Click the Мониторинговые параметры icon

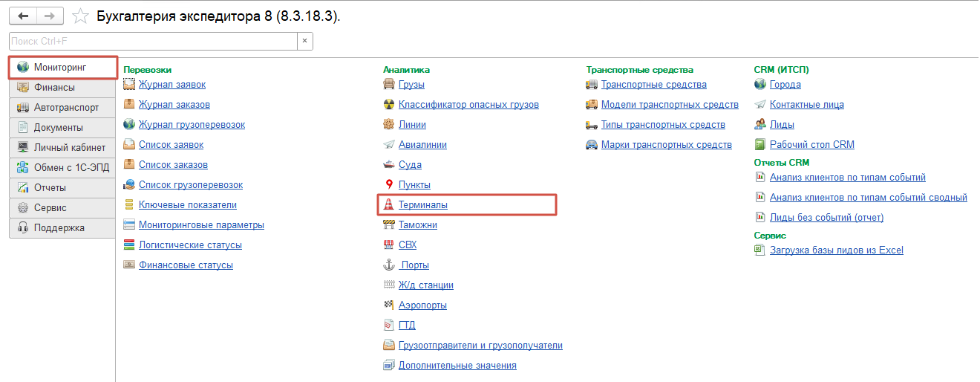(x=129, y=224)
